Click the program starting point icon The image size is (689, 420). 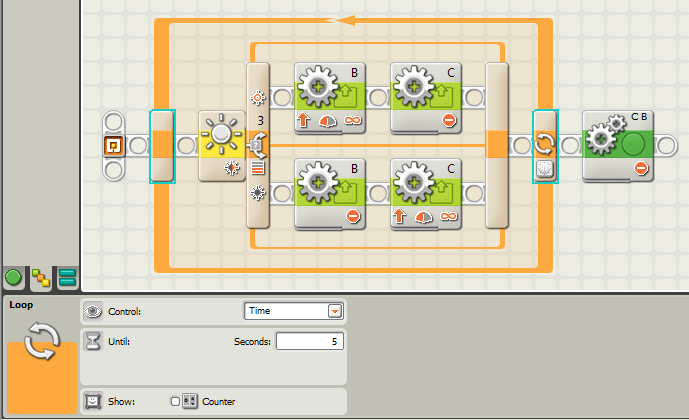click(x=114, y=146)
